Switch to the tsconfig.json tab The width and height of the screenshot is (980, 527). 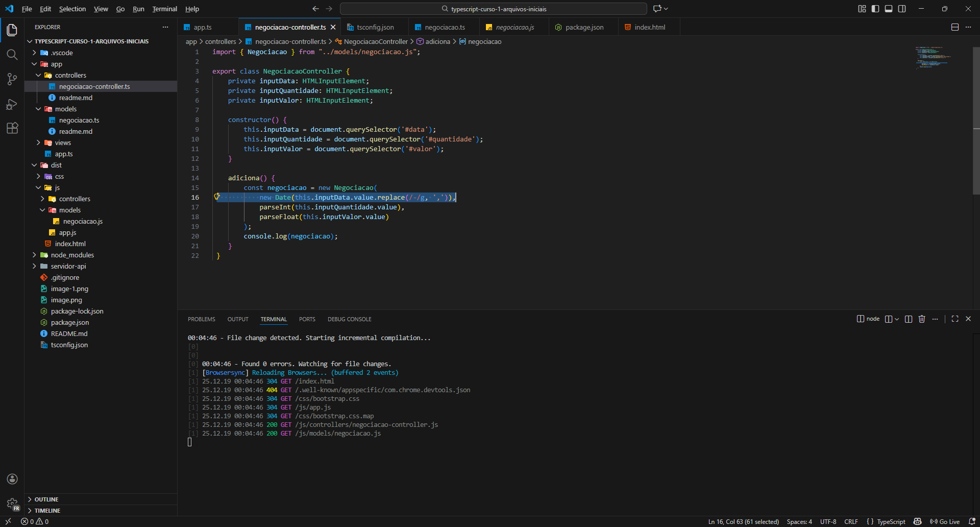[x=375, y=28]
